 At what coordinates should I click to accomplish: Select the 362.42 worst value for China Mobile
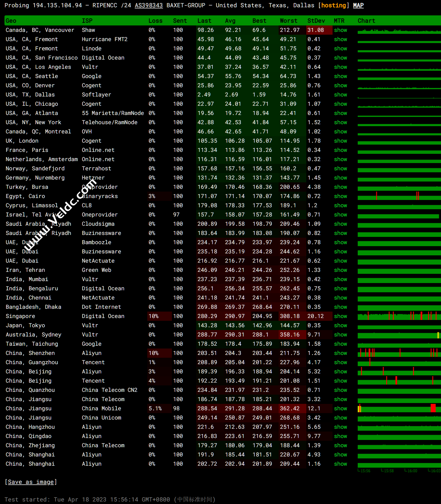point(292,408)
